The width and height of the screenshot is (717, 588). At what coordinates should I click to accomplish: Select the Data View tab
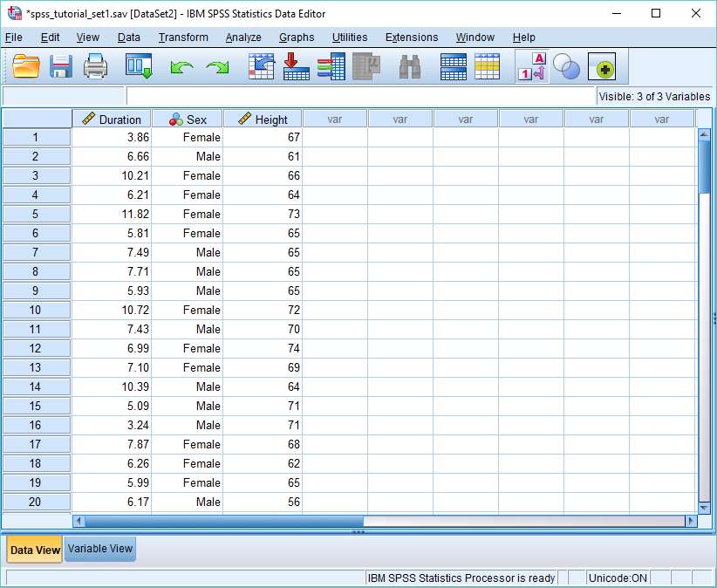point(35,550)
